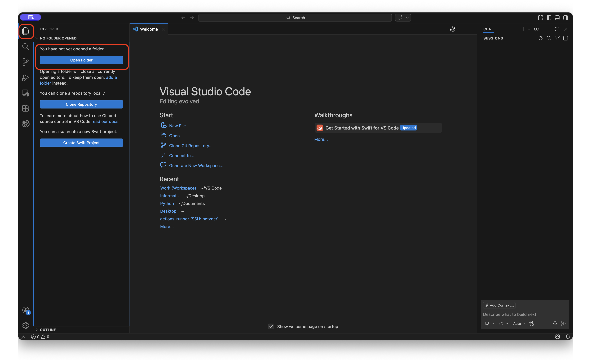Search chat sessions

coord(549,38)
